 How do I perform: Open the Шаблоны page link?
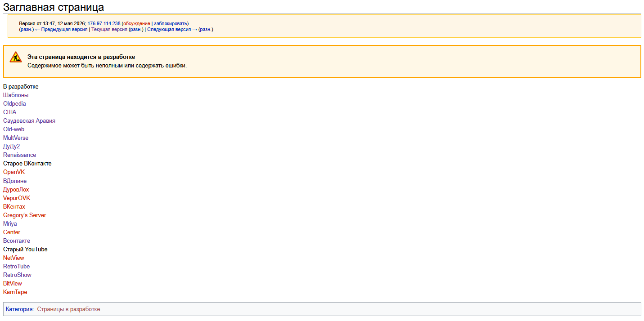point(16,95)
